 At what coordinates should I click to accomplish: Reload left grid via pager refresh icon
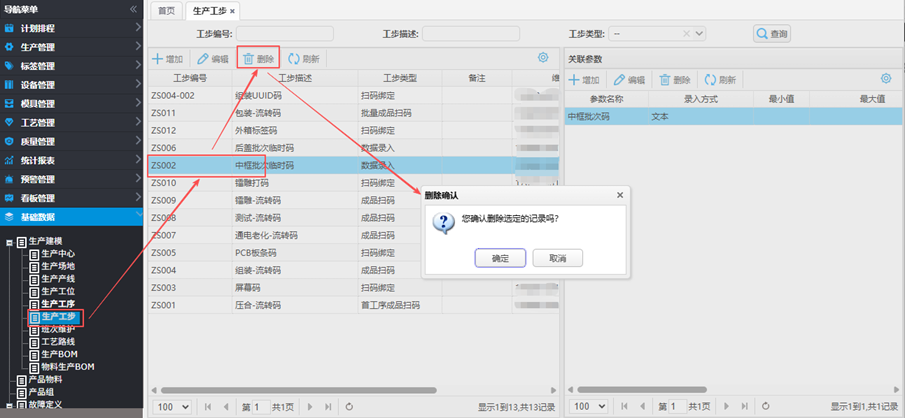click(x=349, y=407)
